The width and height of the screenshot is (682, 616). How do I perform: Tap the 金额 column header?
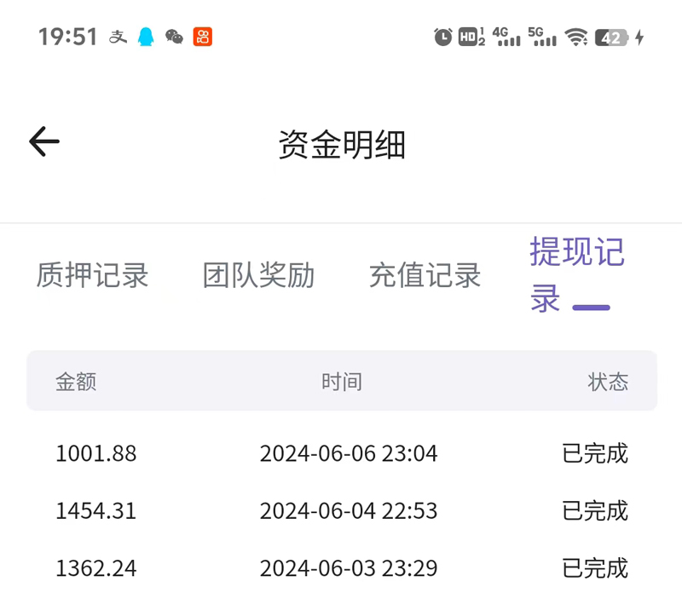tap(76, 382)
